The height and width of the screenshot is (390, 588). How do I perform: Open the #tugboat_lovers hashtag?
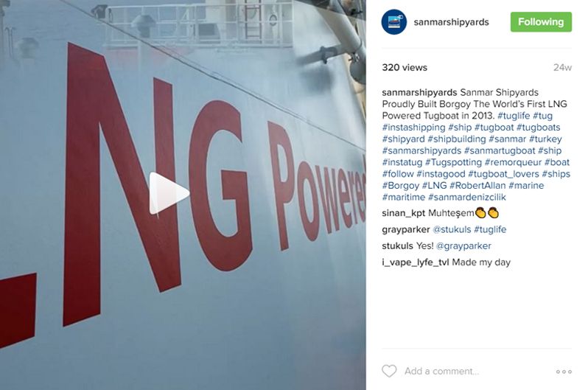(503, 174)
